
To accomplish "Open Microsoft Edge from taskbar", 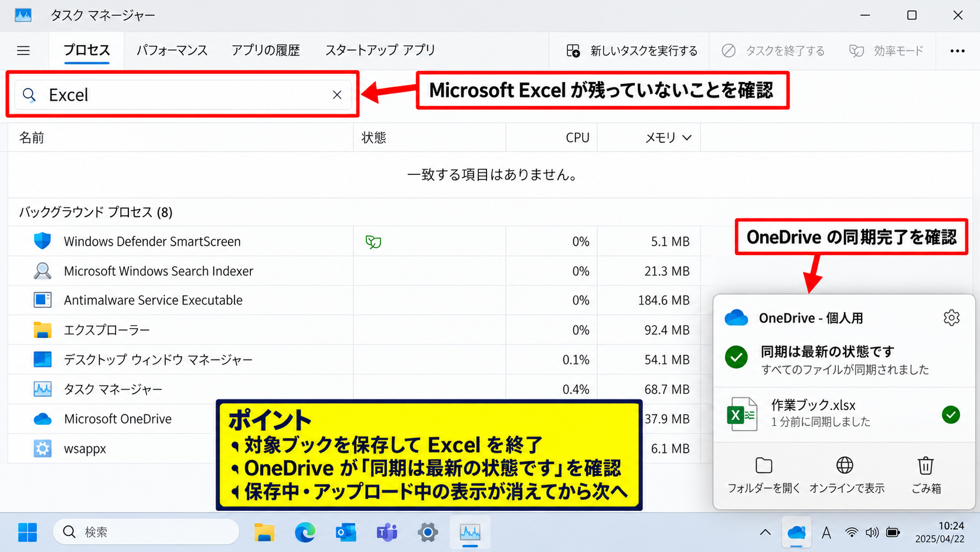I will [x=305, y=532].
